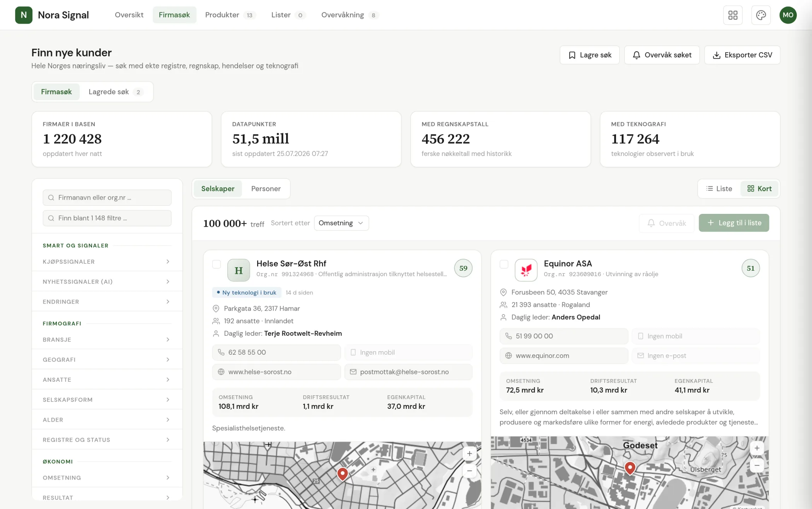
Task: Click the score badge 59 on Helse Sør-Øst
Action: [463, 268]
